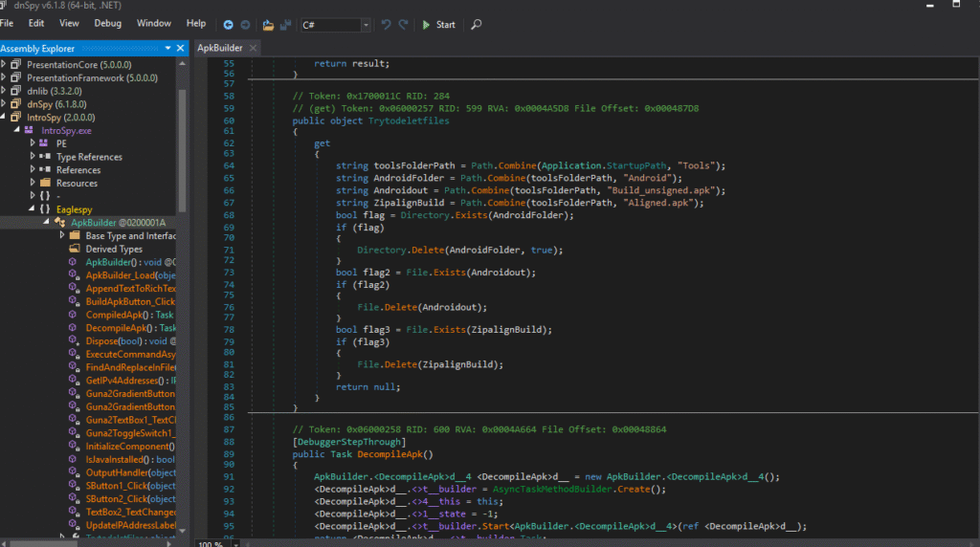Expand the Resources folder node

point(32,183)
